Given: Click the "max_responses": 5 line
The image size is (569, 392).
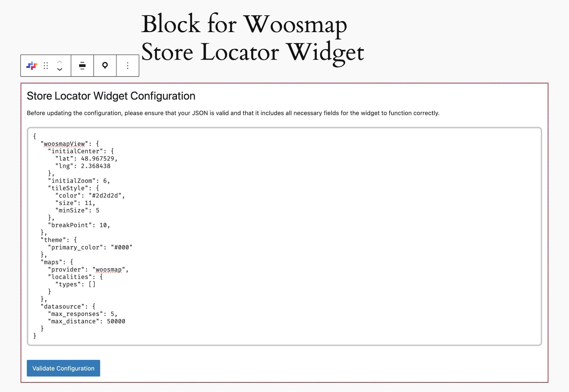Looking at the screenshot, I should click(x=83, y=314).
